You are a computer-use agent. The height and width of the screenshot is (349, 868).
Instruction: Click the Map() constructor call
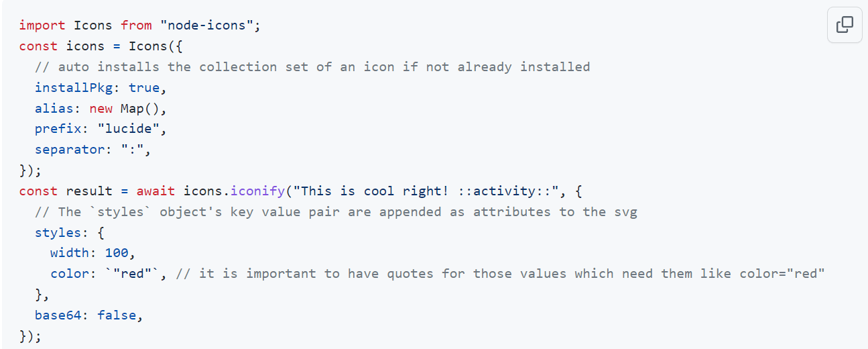(x=140, y=109)
